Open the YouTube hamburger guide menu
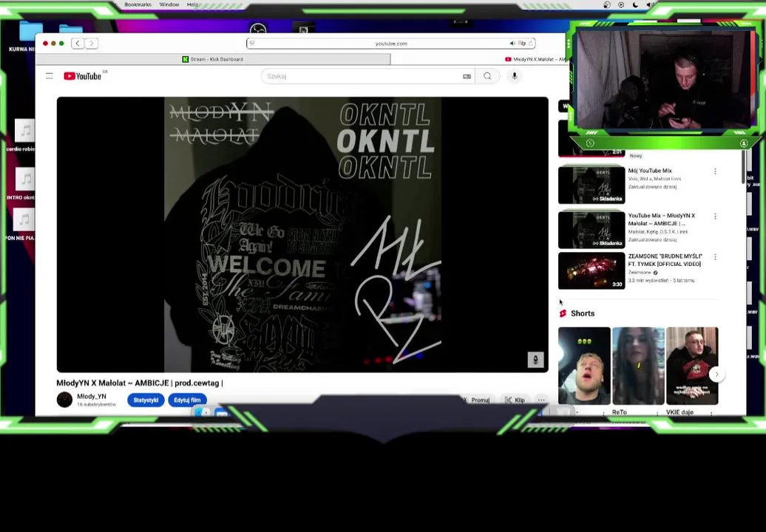Viewport: 766px width, 532px height. tap(50, 76)
